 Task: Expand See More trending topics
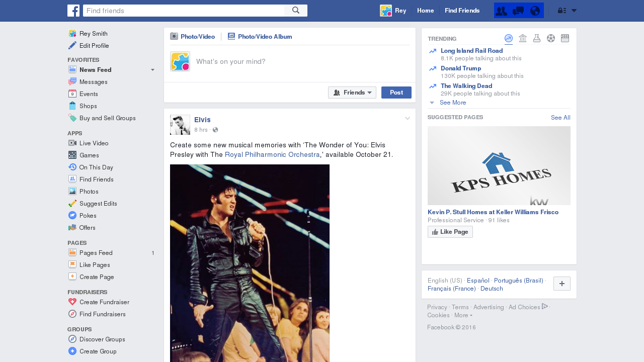[453, 103]
